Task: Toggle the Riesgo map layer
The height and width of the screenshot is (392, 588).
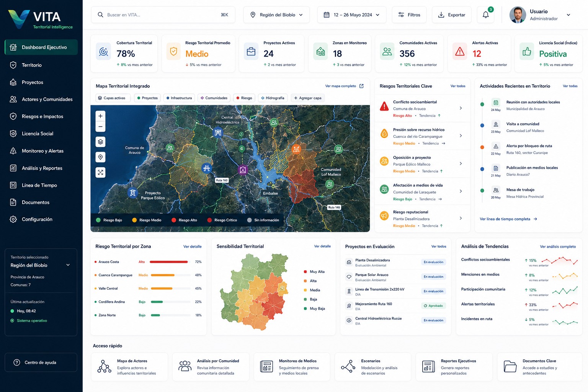Action: (244, 98)
